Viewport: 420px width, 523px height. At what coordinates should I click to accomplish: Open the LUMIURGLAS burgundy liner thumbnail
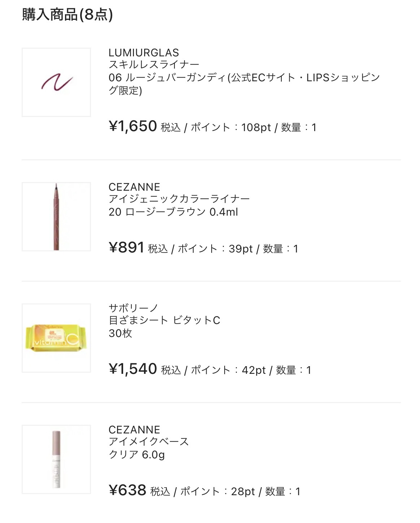click(56, 82)
